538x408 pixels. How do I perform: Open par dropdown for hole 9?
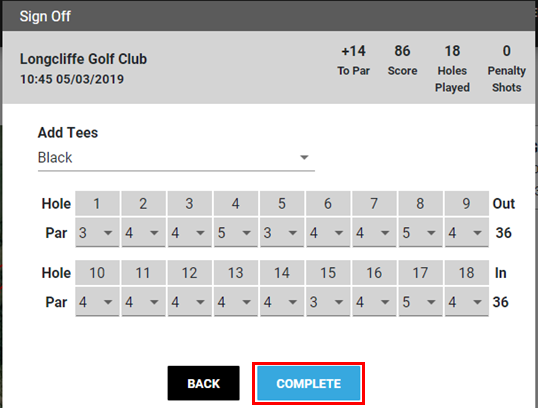[x=467, y=233]
